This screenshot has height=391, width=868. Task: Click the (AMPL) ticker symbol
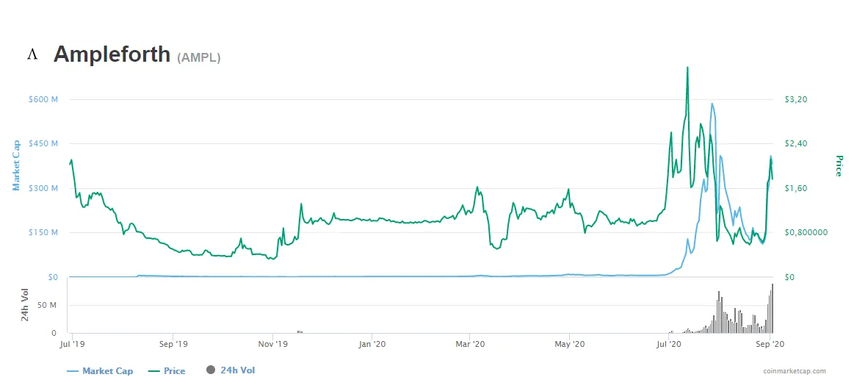199,57
